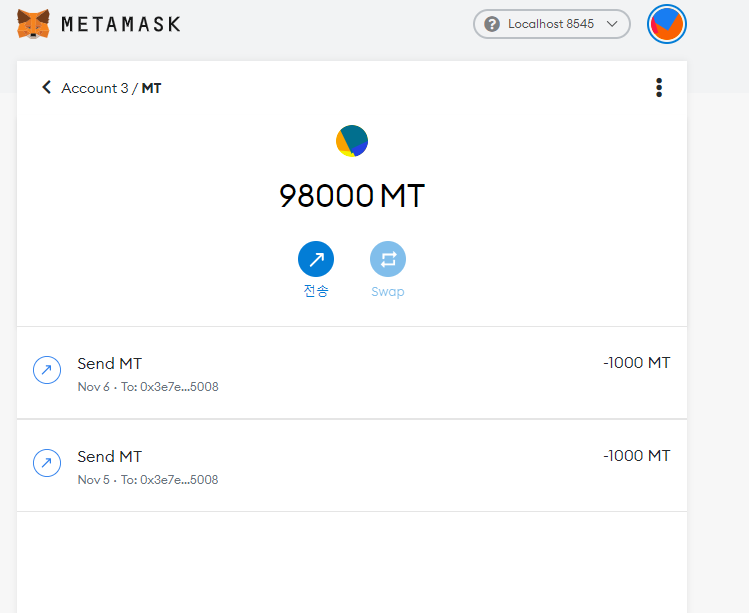Viewport: 749px width, 613px height.
Task: Click the -1000 MT amount on Nov 5 row
Action: [x=637, y=456]
